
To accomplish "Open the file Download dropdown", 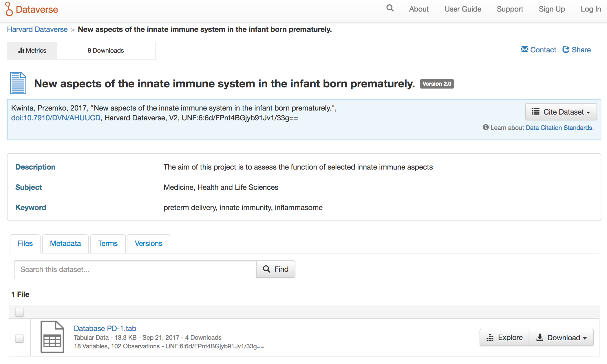I will click(x=561, y=338).
